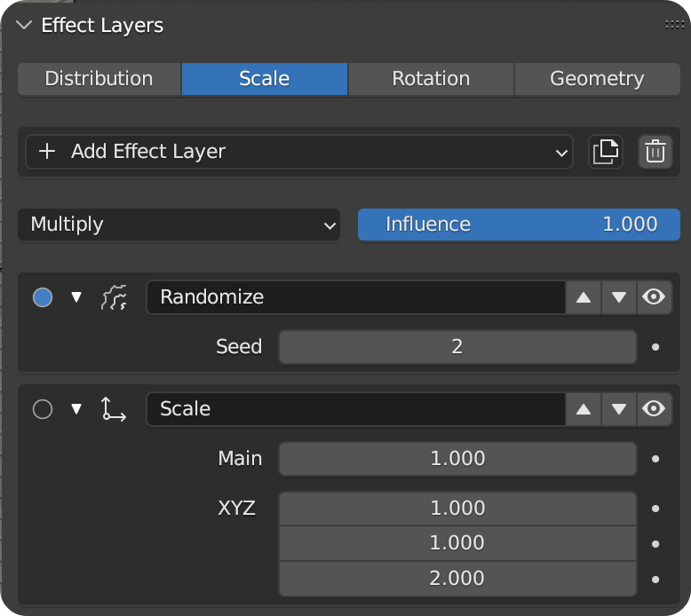
Task: Click the panel drag grip dots
Action: [675, 25]
